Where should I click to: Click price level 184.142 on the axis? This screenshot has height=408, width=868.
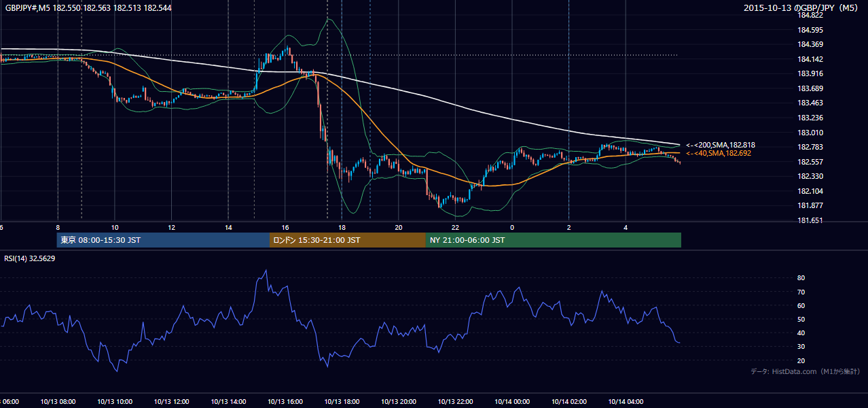[x=810, y=59]
